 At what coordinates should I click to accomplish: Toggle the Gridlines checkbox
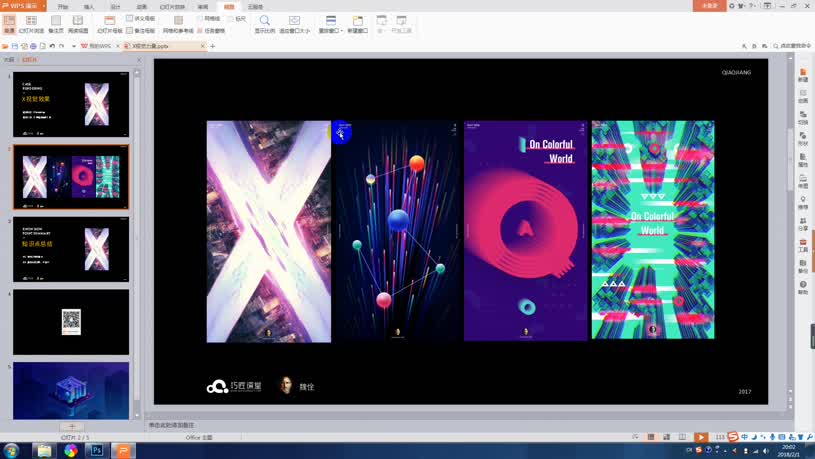coord(209,18)
